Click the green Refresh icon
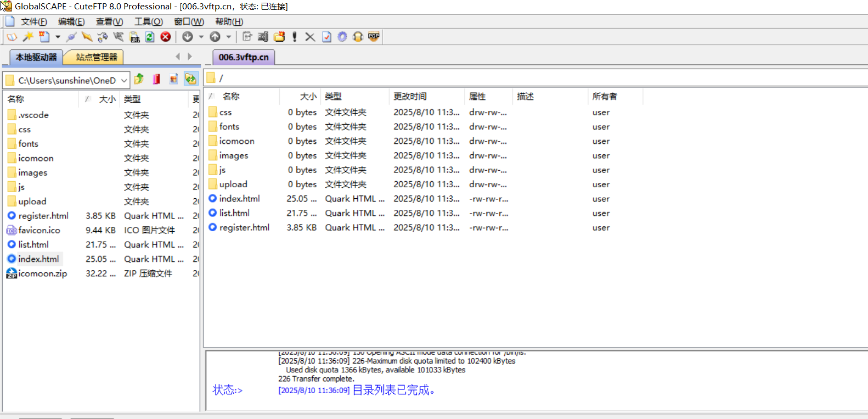Image resolution: width=868 pixels, height=419 pixels. 150,37
